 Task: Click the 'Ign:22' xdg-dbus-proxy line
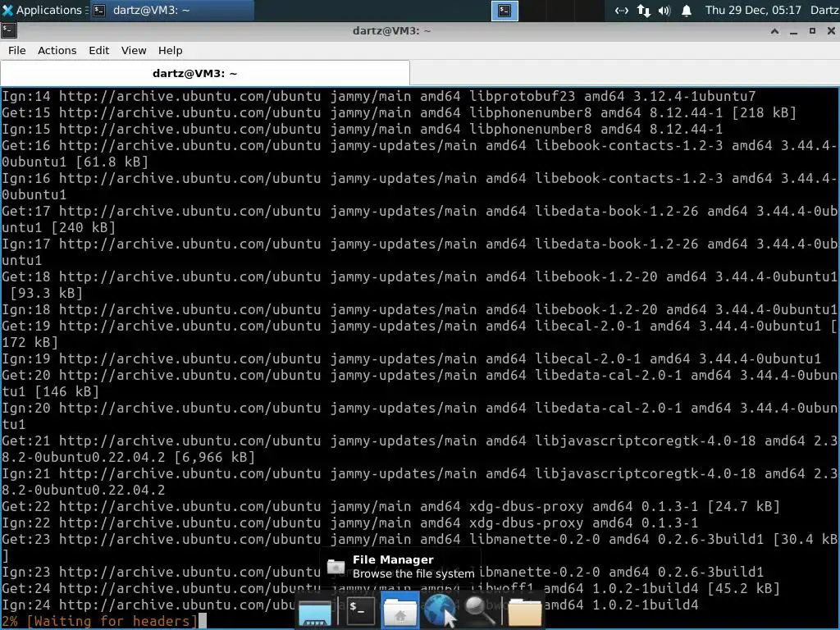coord(349,523)
